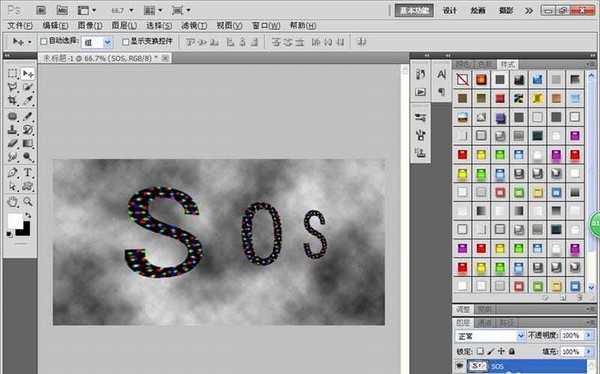Pick the background black color swatch
This screenshot has height=374, width=600.
[25, 231]
